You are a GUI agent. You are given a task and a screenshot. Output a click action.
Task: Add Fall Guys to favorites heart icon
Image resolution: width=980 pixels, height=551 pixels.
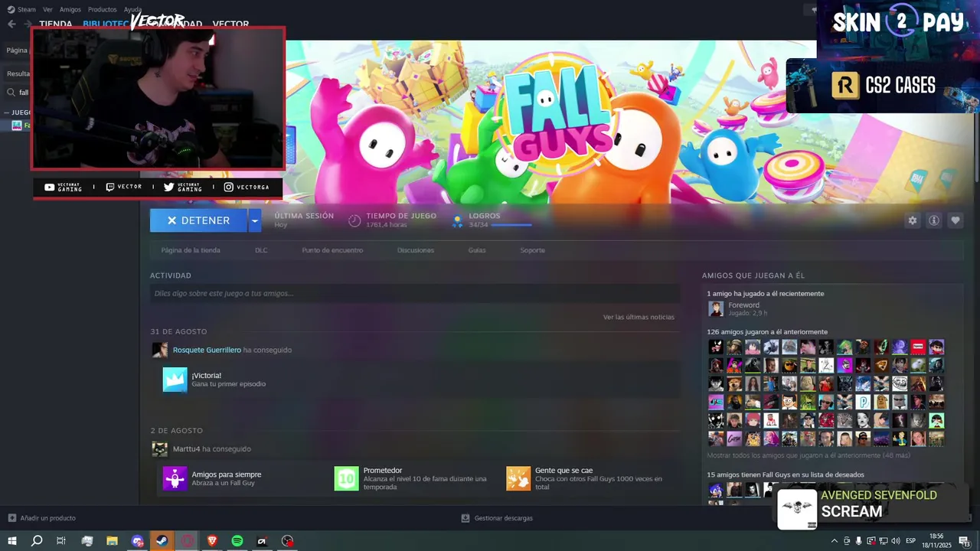tap(955, 220)
